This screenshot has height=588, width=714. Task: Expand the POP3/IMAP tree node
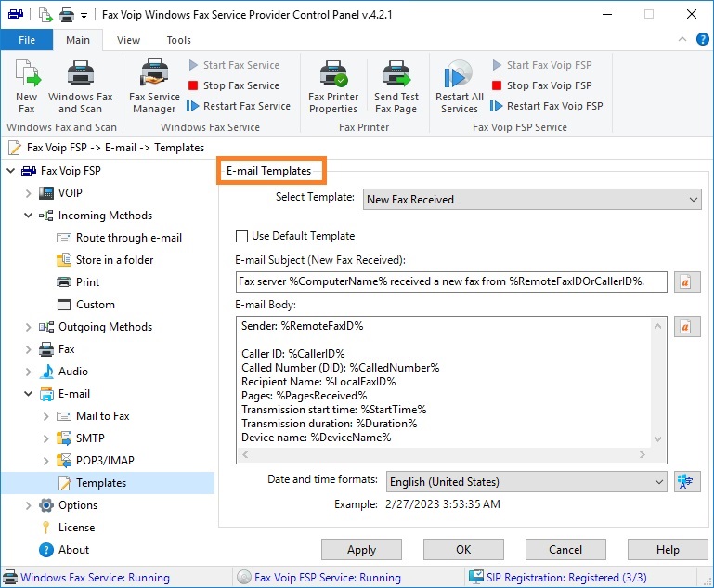coord(46,461)
